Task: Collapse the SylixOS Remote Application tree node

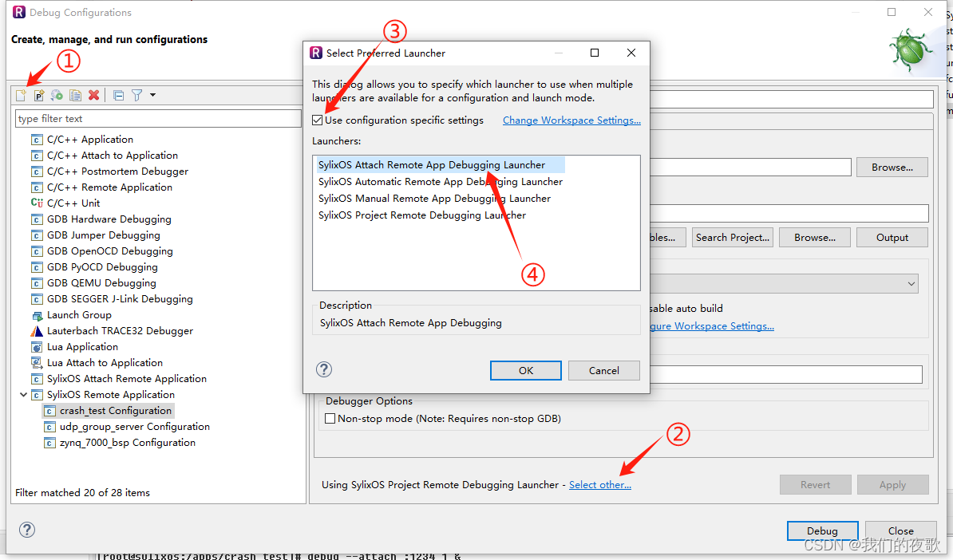Action: (23, 394)
